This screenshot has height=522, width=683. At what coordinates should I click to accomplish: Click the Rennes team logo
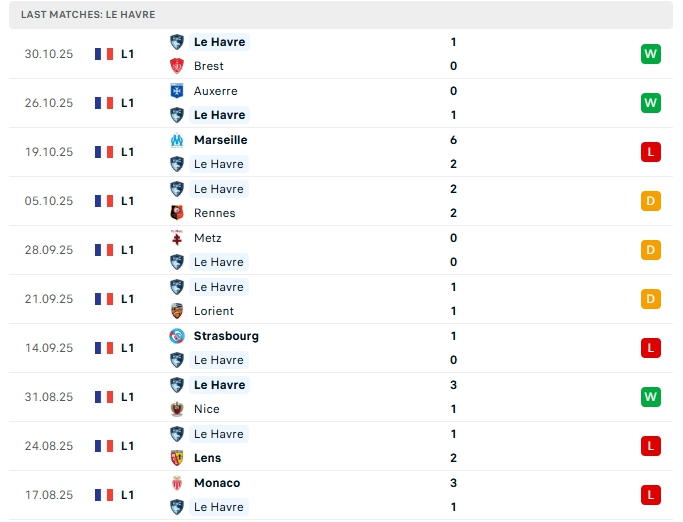pyautogui.click(x=177, y=213)
